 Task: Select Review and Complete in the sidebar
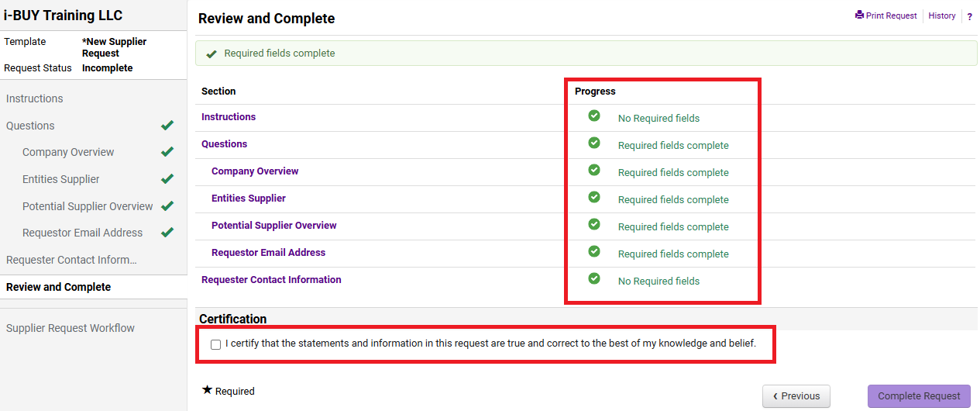[x=59, y=287]
